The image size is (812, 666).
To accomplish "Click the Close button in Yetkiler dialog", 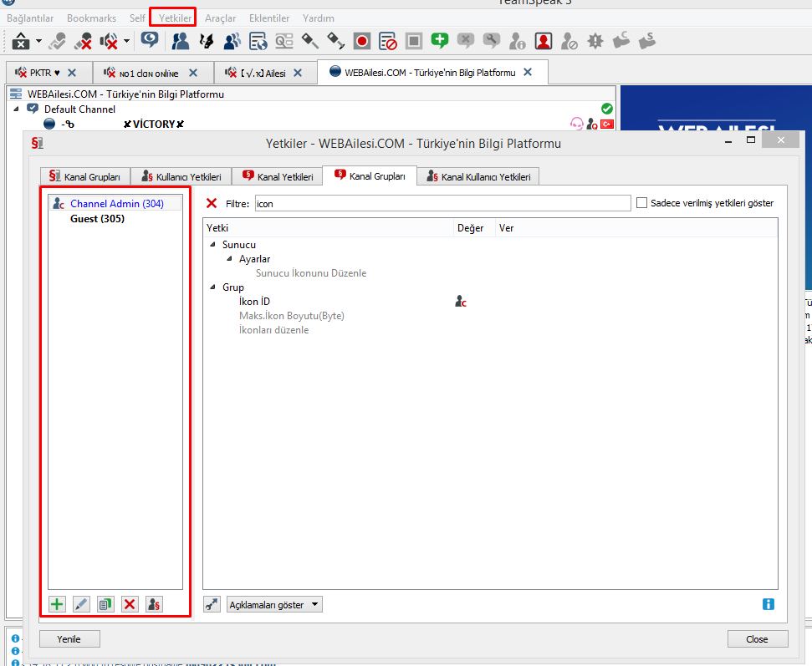I will [x=758, y=638].
